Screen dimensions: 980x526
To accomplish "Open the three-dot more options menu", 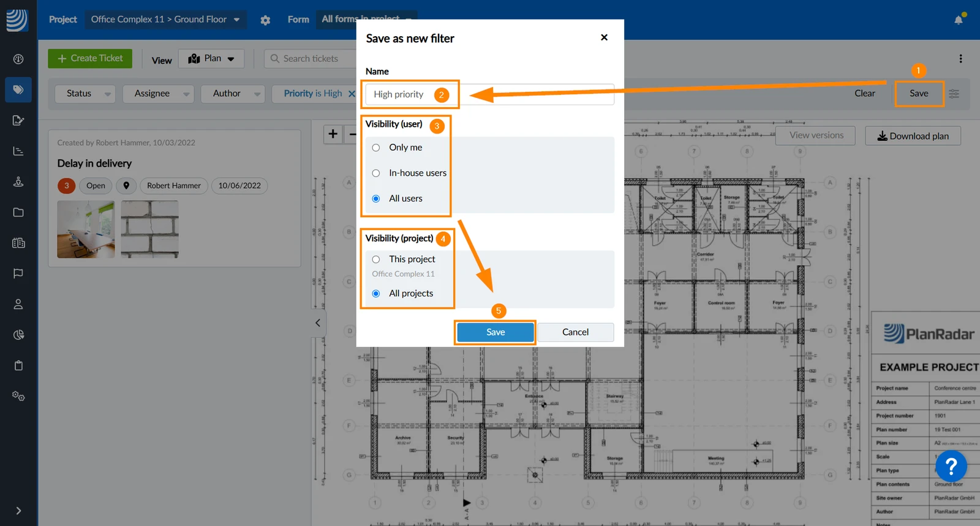I will point(960,59).
